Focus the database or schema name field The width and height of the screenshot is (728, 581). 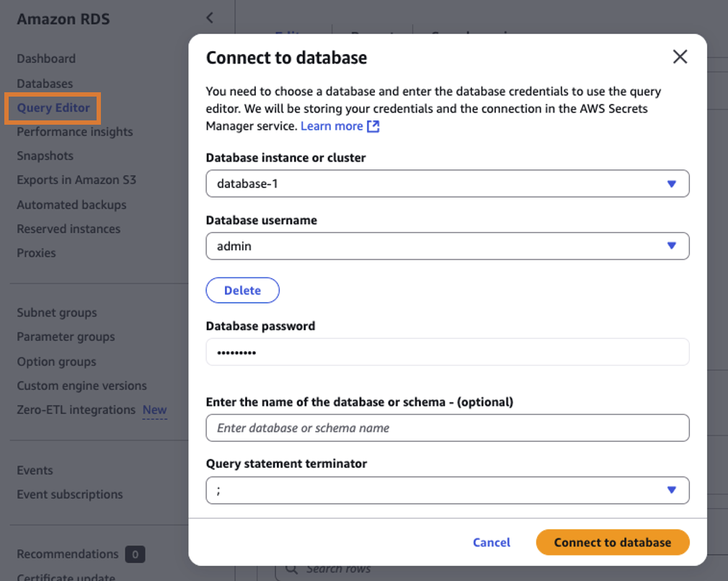(x=447, y=428)
